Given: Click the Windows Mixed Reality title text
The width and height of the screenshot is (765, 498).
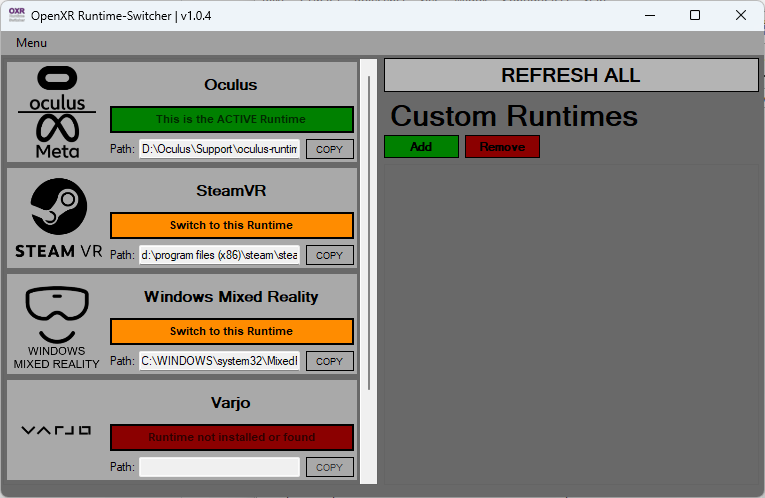Looking at the screenshot, I should coord(231,297).
